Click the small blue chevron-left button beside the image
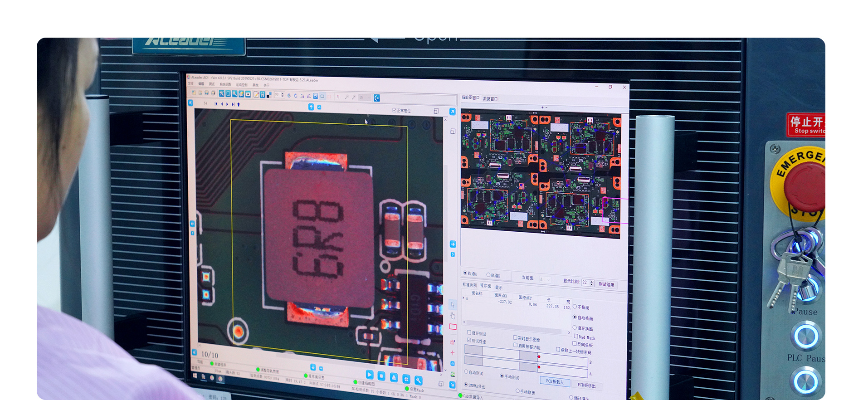Image resolution: width=868 pixels, height=400 pixels. click(192, 233)
